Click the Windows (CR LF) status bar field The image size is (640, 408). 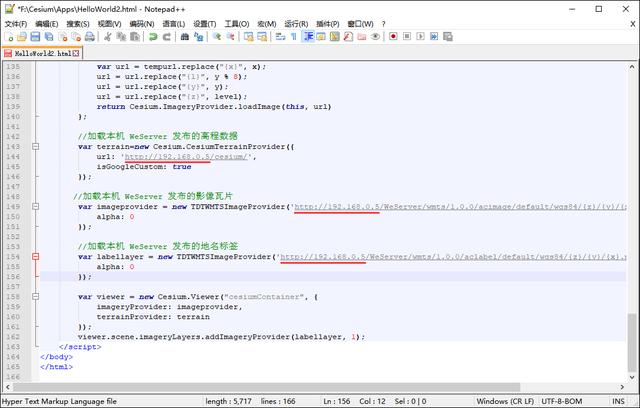(505, 401)
